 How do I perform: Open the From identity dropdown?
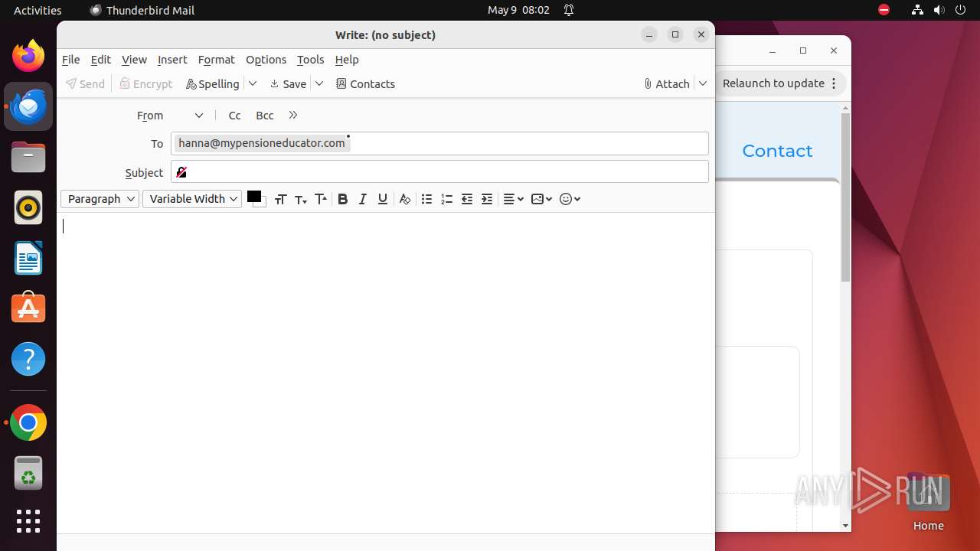coord(198,116)
